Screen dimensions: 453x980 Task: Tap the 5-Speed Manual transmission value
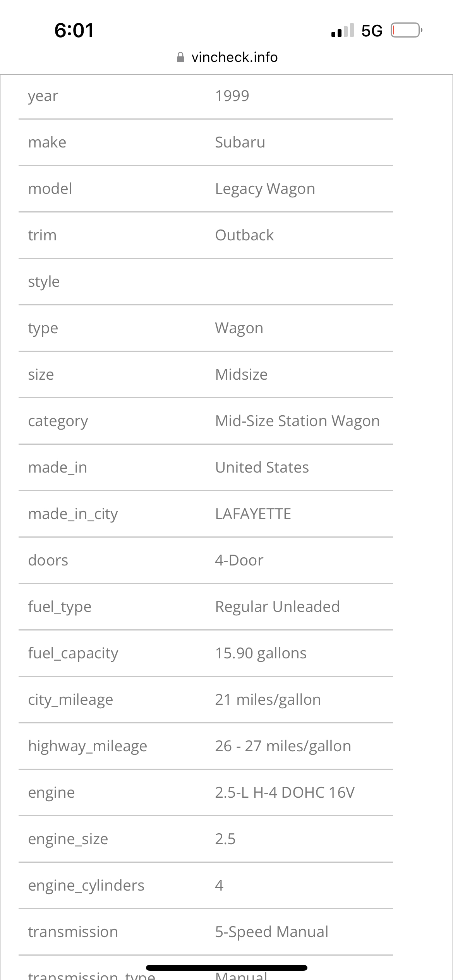(271, 932)
